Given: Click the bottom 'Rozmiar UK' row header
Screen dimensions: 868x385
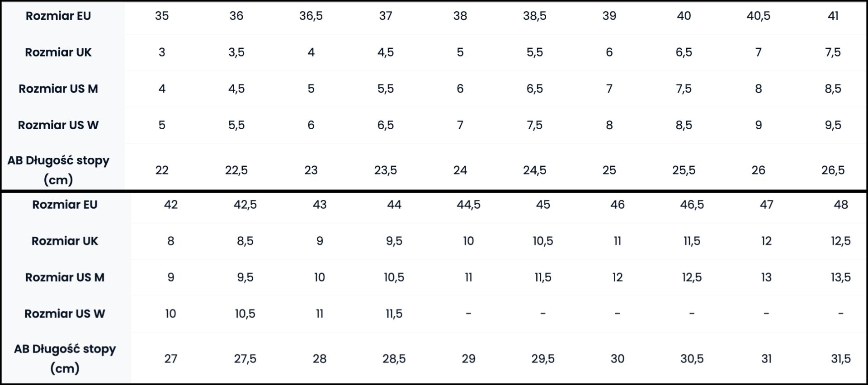Looking at the screenshot, I should pos(65,241).
